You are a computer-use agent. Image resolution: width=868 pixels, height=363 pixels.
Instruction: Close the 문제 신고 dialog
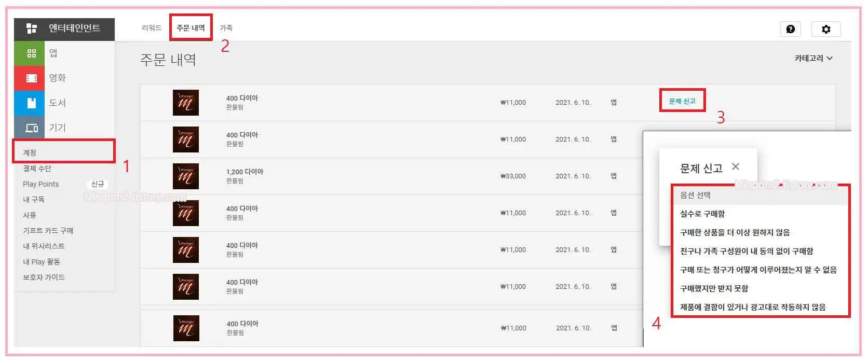pos(736,166)
